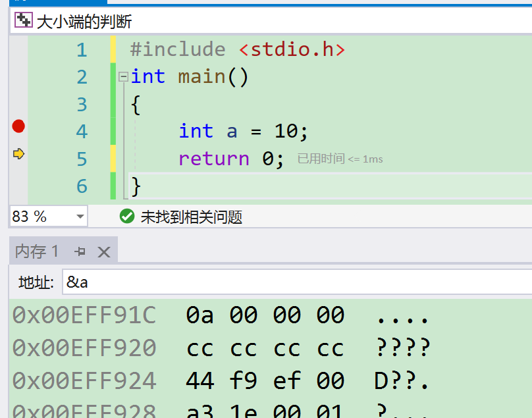Click the opening brace on line 3
This screenshot has width=532, height=418.
136,105
